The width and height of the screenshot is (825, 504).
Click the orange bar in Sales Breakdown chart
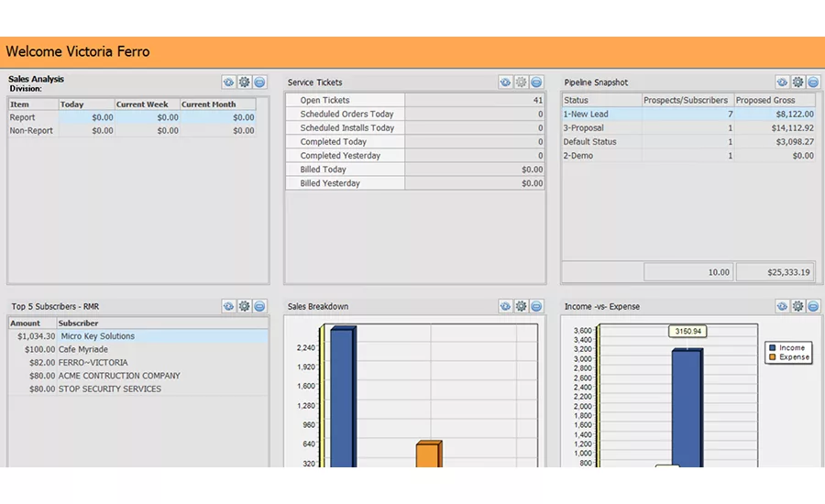429,454
